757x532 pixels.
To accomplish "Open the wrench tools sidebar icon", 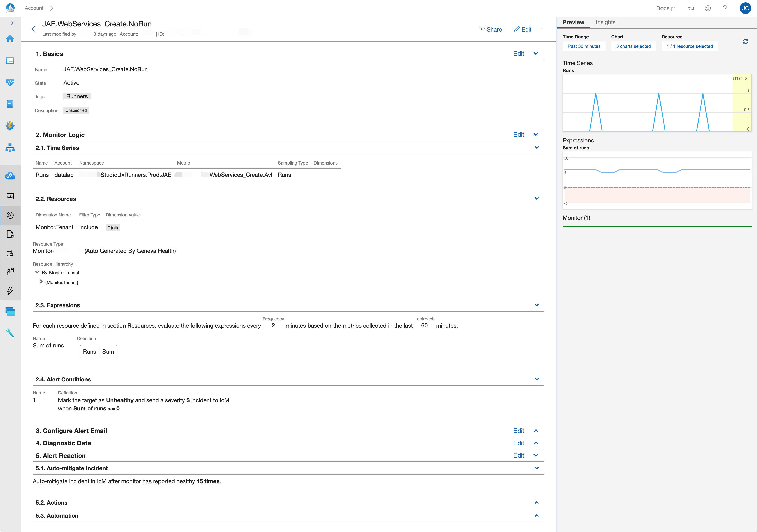I will point(10,333).
